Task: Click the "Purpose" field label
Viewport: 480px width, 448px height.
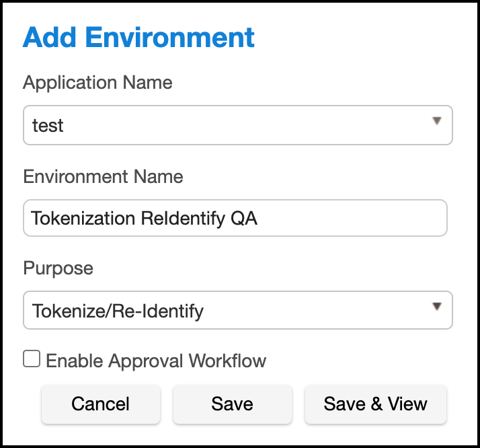Action: click(58, 268)
